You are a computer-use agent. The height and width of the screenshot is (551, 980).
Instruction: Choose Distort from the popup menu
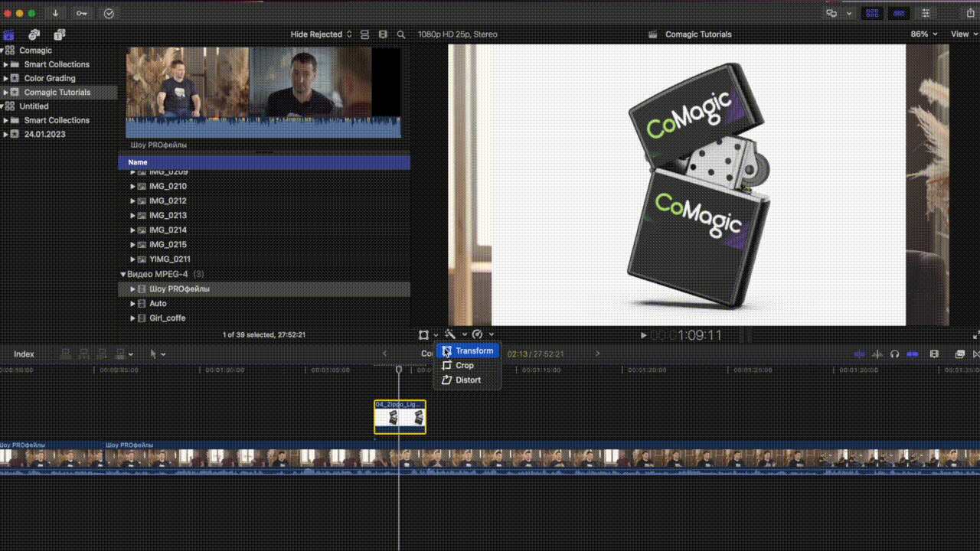tap(468, 380)
